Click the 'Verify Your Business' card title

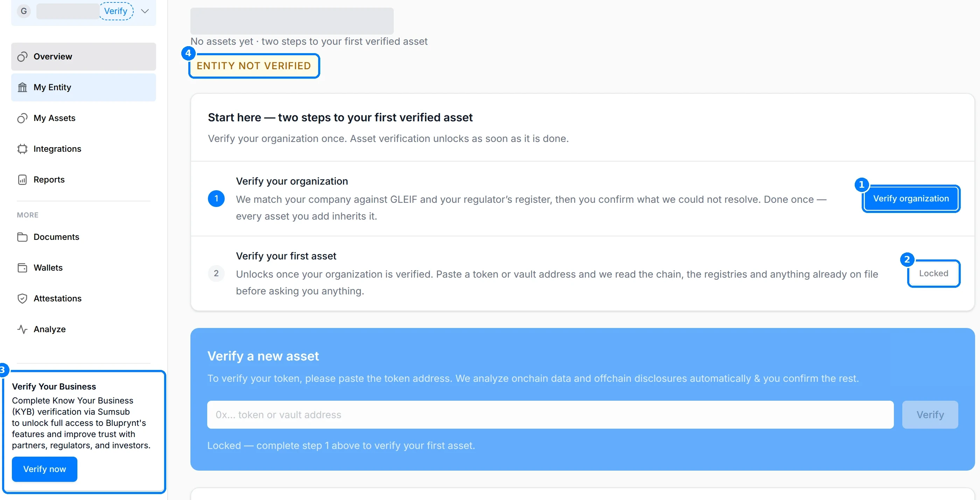pyautogui.click(x=54, y=387)
